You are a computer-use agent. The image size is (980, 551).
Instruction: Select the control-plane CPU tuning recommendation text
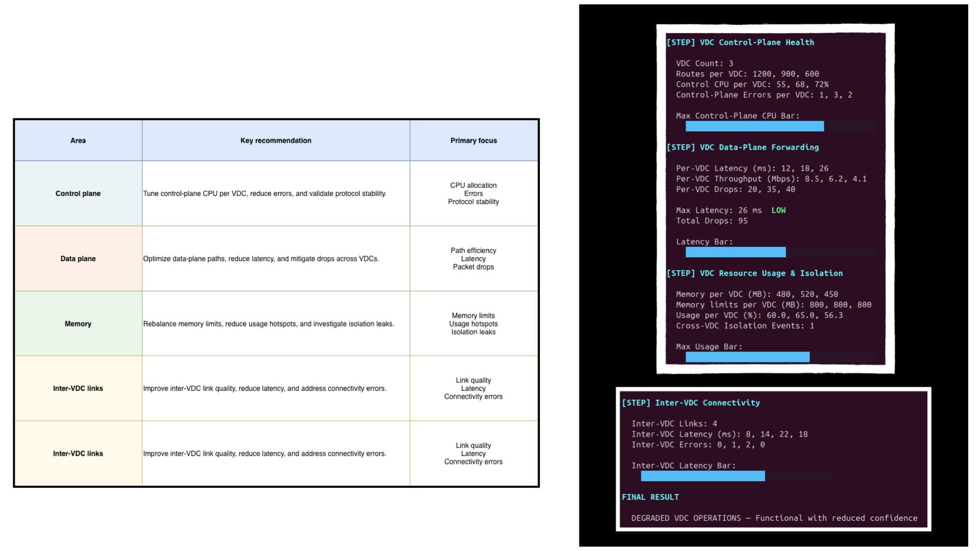pyautogui.click(x=265, y=193)
